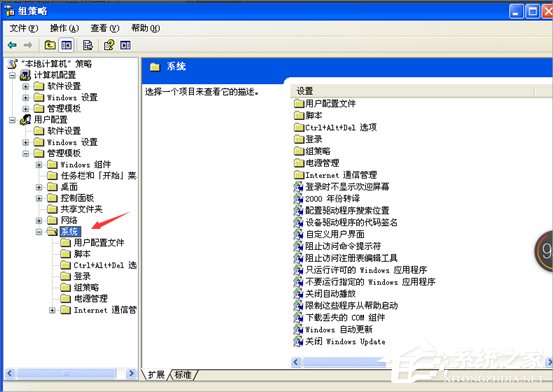Click the tree pane scroll right arrow
This screenshot has width=553, height=392.
point(132,373)
